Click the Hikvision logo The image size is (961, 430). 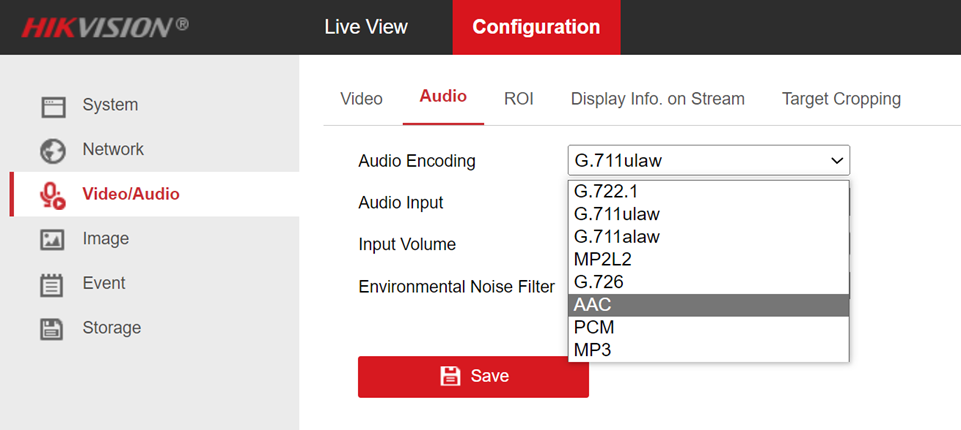pos(105,27)
